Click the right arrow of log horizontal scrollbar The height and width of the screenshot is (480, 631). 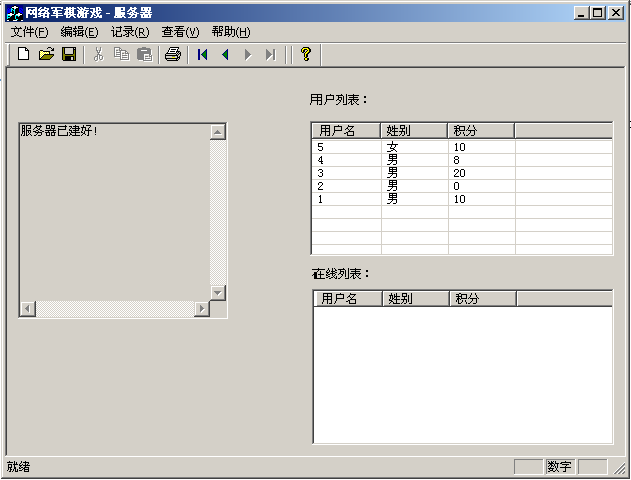(202, 309)
